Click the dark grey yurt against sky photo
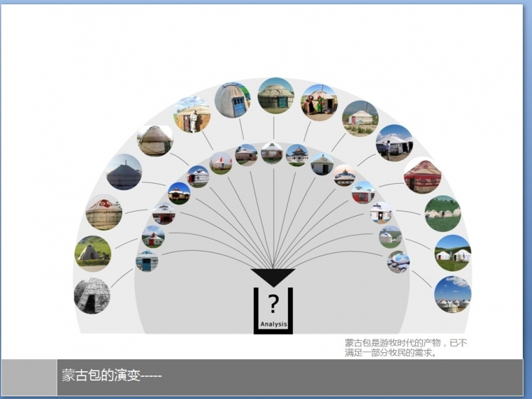Image resolution: width=532 pixels, height=399 pixels. click(124, 172)
